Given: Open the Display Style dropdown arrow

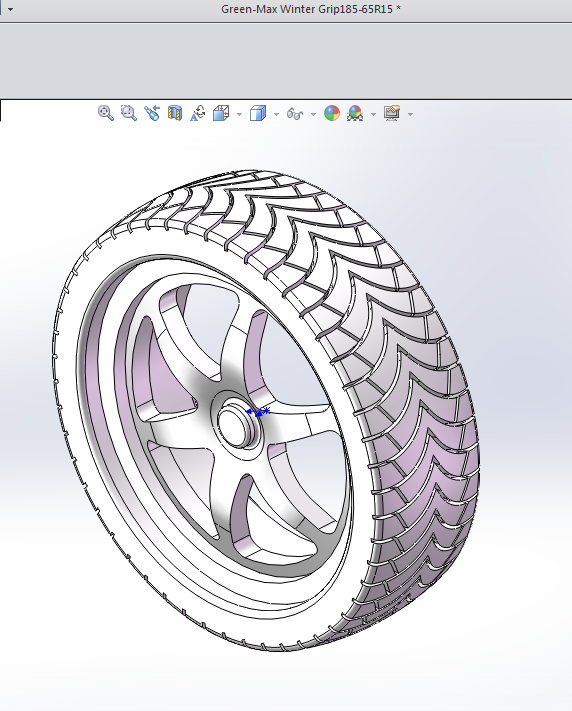Looking at the screenshot, I should pyautogui.click(x=276, y=114).
